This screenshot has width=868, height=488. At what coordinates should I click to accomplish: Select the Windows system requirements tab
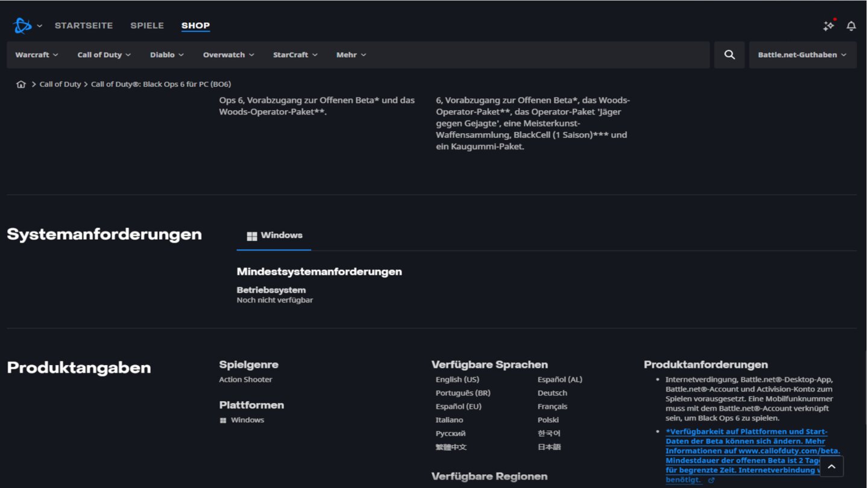[274, 236]
